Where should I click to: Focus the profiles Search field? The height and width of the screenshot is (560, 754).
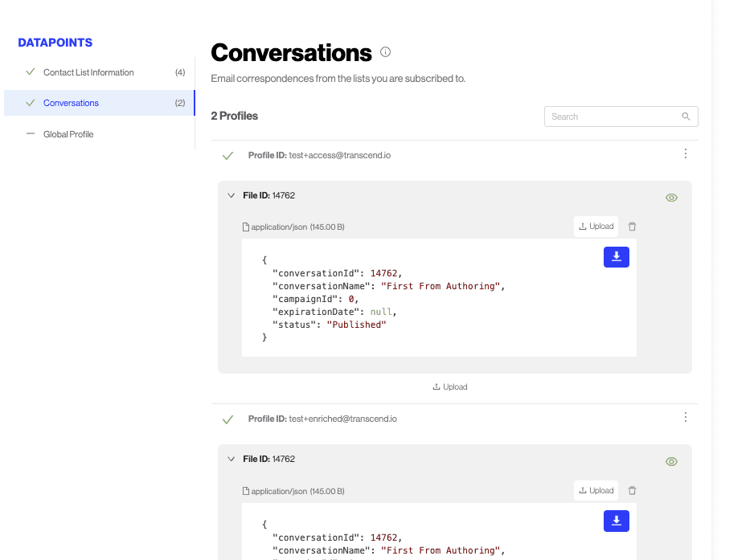[x=611, y=116]
